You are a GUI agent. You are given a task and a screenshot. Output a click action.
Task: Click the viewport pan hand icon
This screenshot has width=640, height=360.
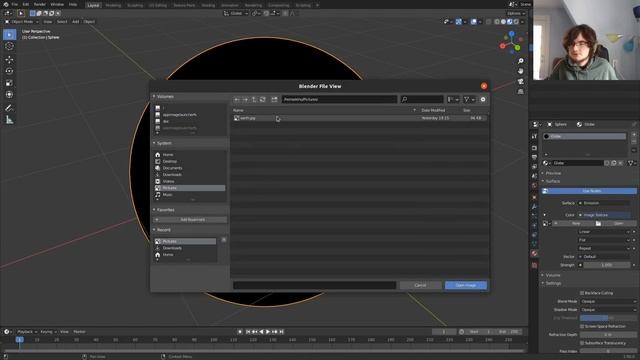point(520,71)
